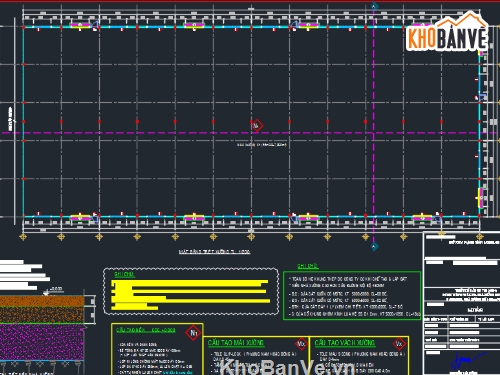The width and height of the screenshot is (500, 375).
Task: Click the KhoBanVe house logo
Action: pos(447,31)
